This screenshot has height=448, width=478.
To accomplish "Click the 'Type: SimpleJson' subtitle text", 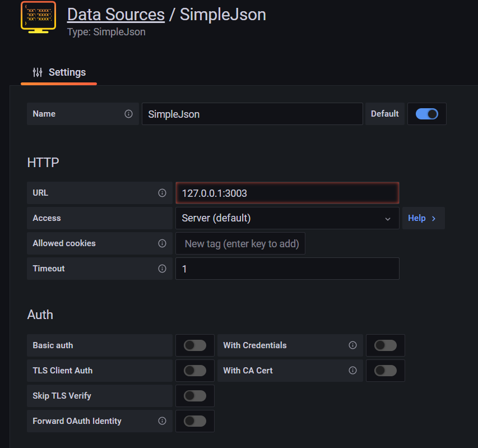I will click(x=106, y=32).
